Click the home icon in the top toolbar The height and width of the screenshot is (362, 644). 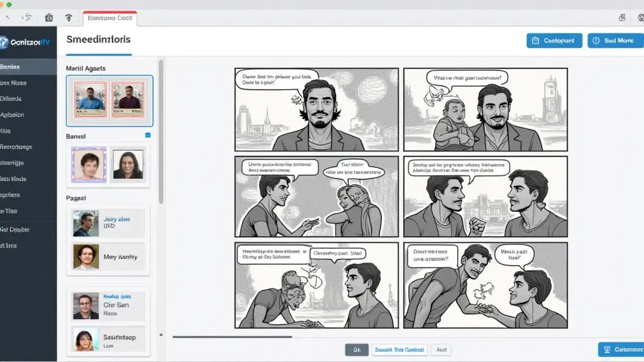point(49,18)
